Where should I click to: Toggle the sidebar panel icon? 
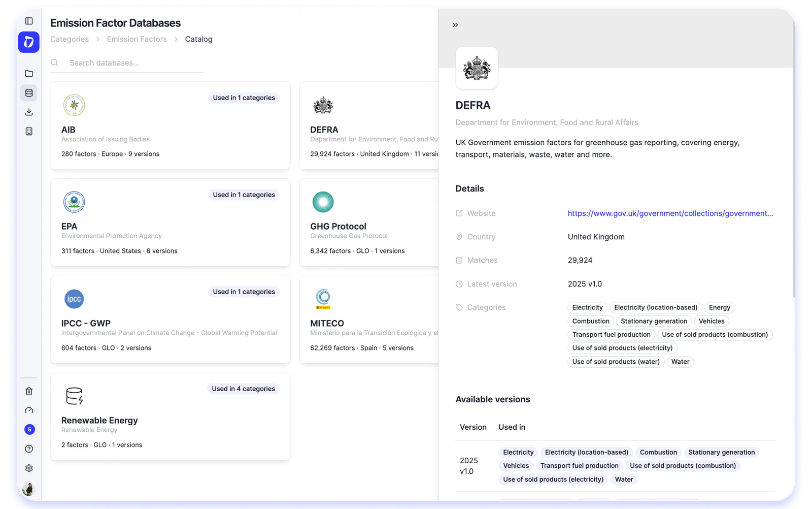pyautogui.click(x=29, y=21)
